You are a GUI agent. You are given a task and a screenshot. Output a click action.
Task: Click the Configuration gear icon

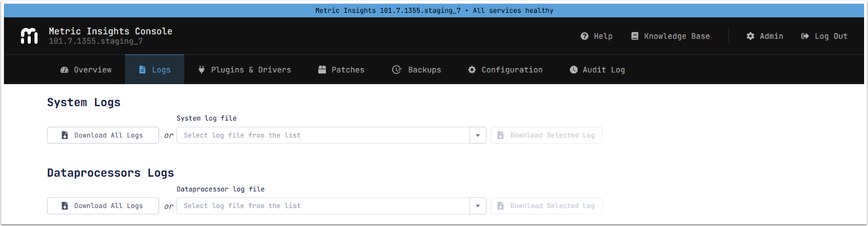point(472,70)
